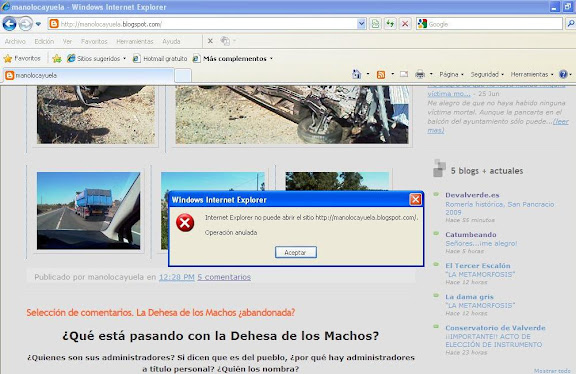This screenshot has width=576, height=374.
Task: Open the Seguridad dropdown menu
Action: point(487,75)
